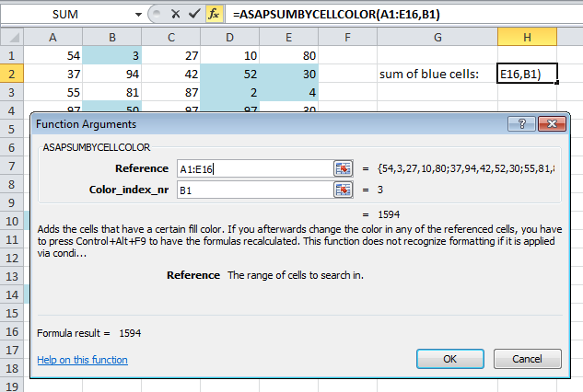583x392 pixels.
Task: Click cell B2 containing 94
Action: (x=112, y=74)
